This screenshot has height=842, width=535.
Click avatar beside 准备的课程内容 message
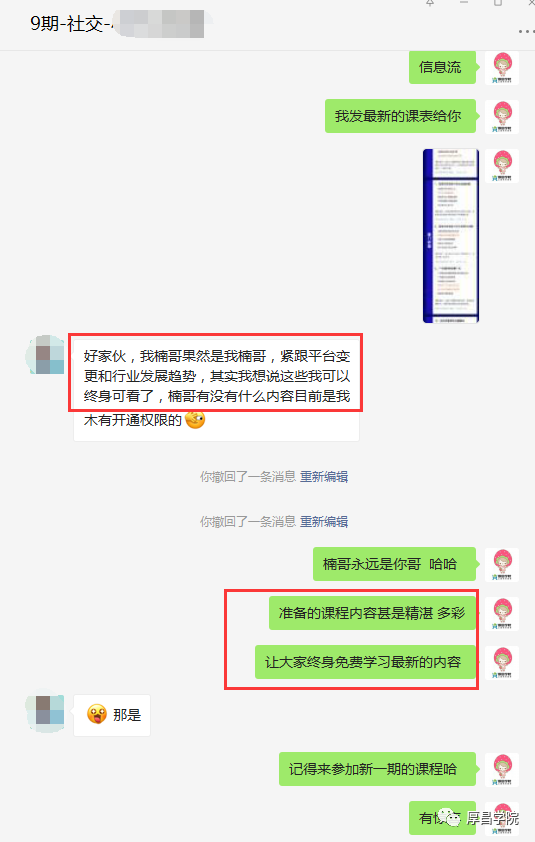502,613
